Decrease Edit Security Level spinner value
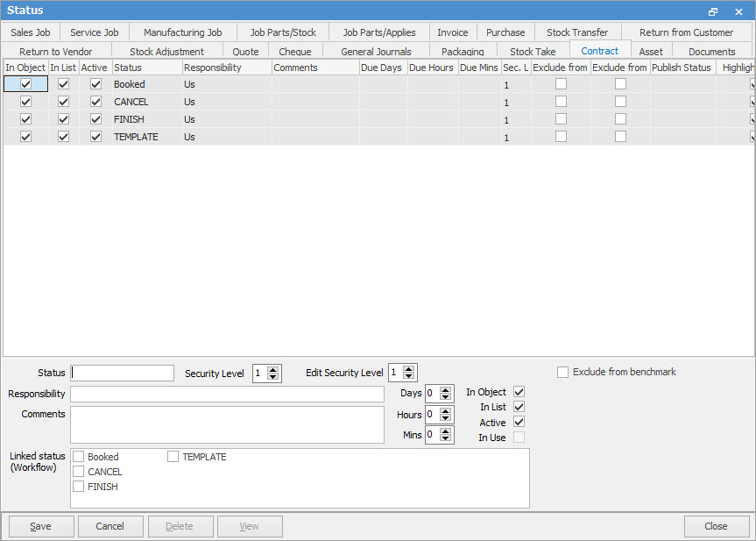Screen dimensions: 756x541 (x=410, y=377)
